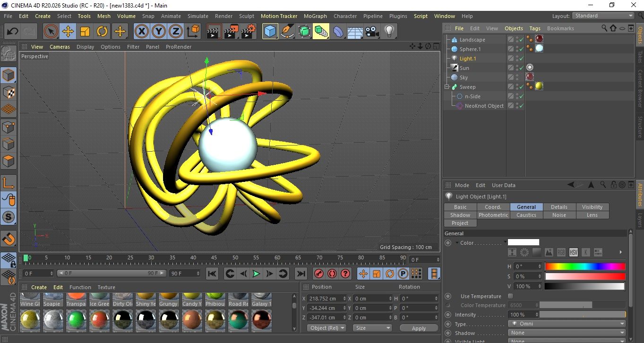The width and height of the screenshot is (644, 343).
Task: Toggle Sun object enabled checkmark
Action: [x=521, y=68]
